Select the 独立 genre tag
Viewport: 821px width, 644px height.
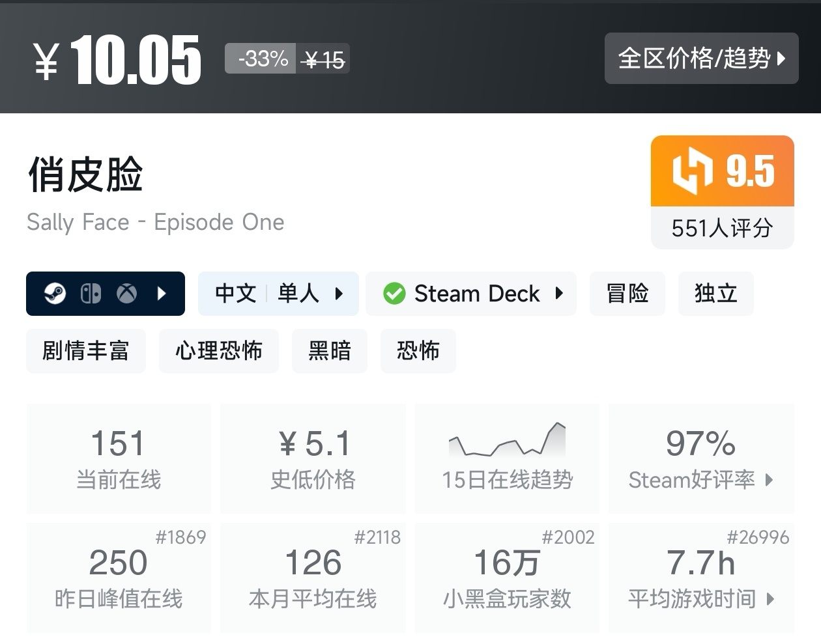pyautogui.click(x=715, y=294)
